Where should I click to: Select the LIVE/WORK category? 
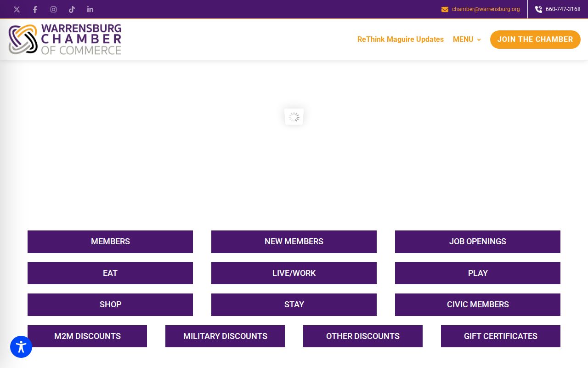tap(294, 273)
